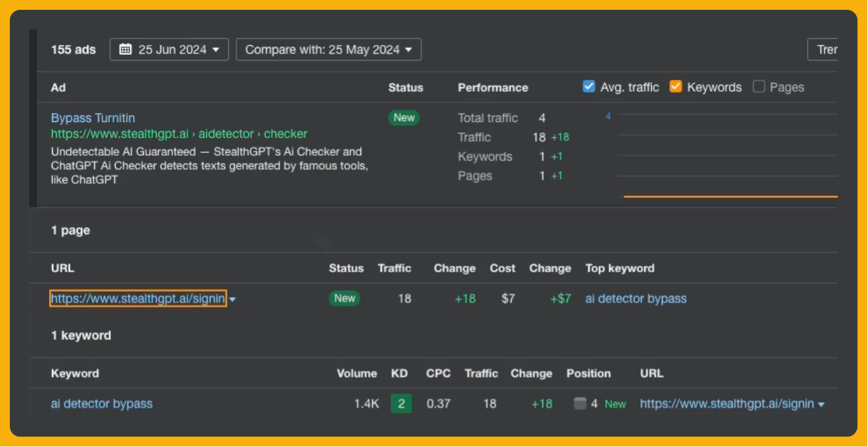Open the Compare with: 25 May 2024 dropdown
Screen dimensions: 868x447
point(328,50)
